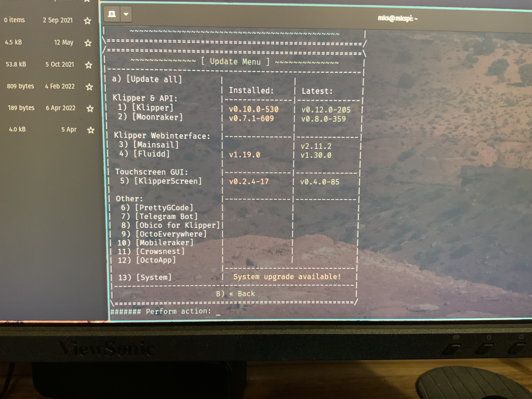Toggle star on 809 bytes file

coord(89,87)
